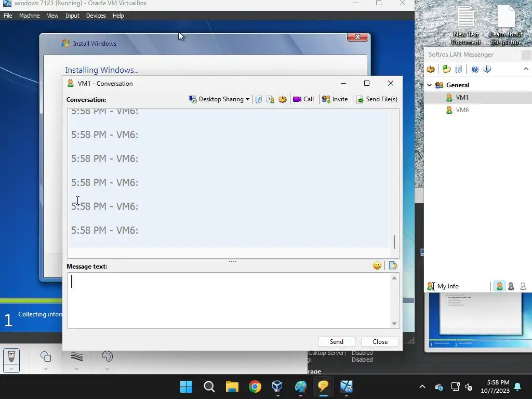Click the user info icon in conversation toolbar
This screenshot has width=532, height=399.
click(x=270, y=99)
